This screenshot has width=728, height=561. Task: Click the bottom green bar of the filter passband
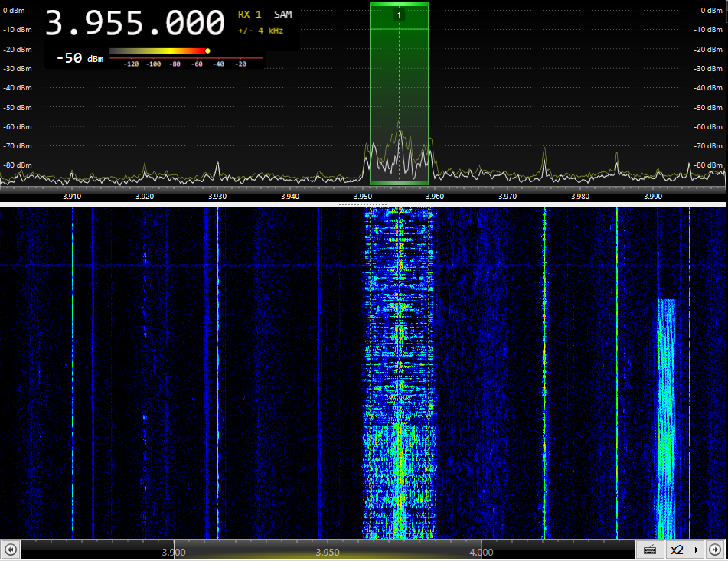click(399, 182)
